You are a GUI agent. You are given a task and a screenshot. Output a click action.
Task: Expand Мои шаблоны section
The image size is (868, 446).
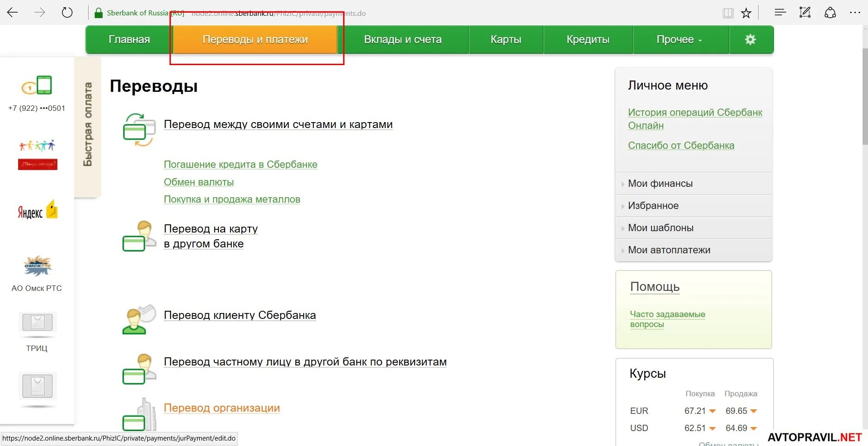pos(693,228)
